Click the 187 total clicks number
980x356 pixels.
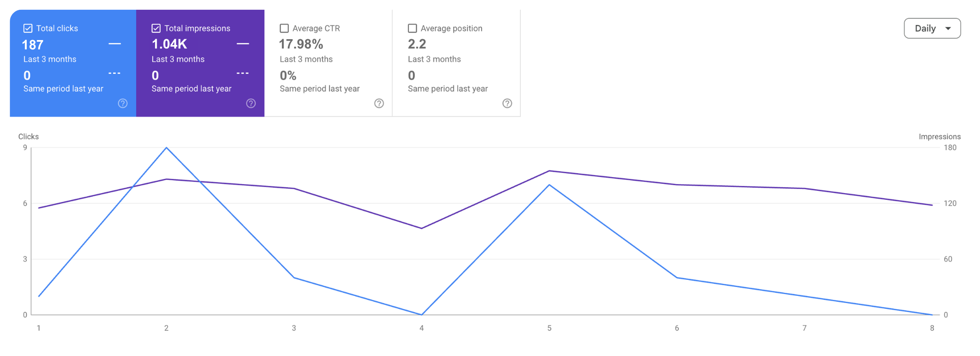[x=33, y=45]
